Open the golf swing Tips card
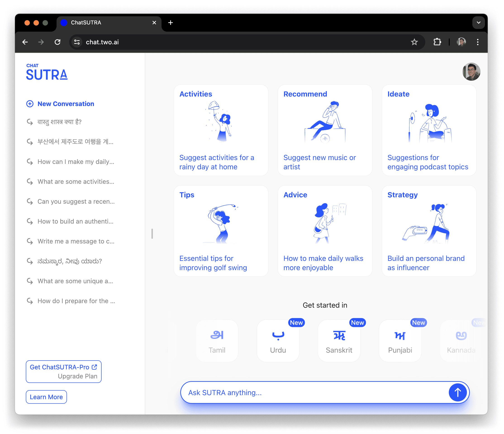The width and height of the screenshot is (504, 434). (x=221, y=231)
